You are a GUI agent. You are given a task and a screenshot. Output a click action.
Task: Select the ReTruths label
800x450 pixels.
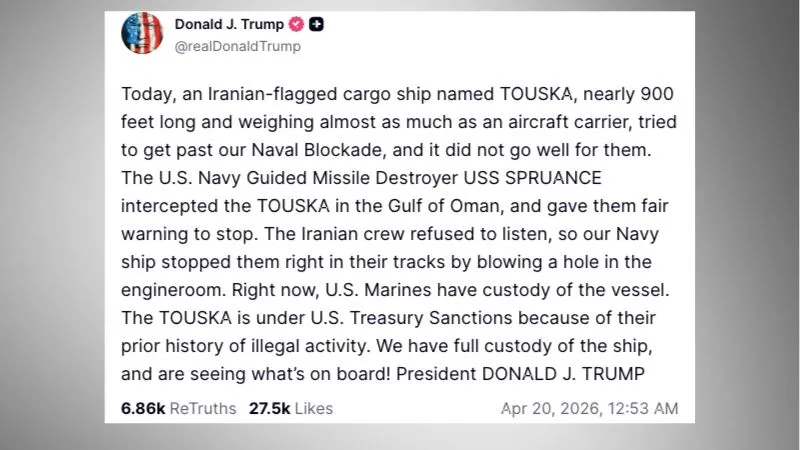pos(203,408)
